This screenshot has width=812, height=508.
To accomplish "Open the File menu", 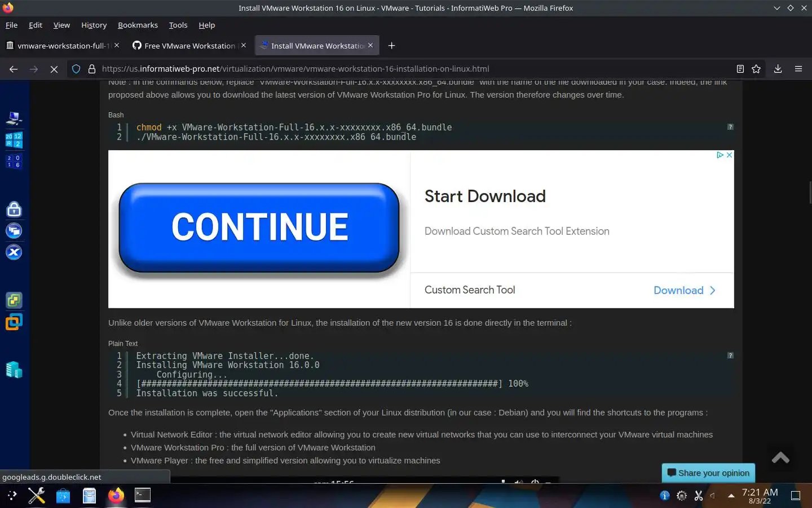I will point(11,25).
